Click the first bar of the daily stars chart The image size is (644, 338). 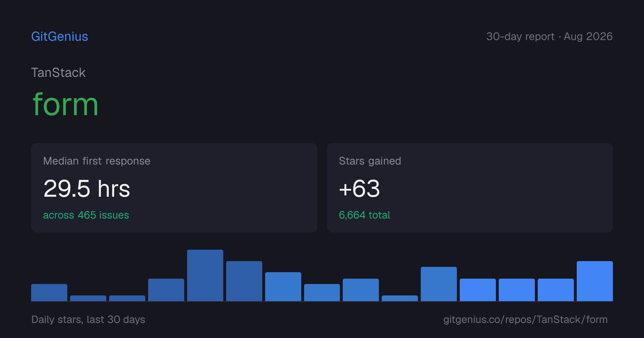click(x=49, y=293)
